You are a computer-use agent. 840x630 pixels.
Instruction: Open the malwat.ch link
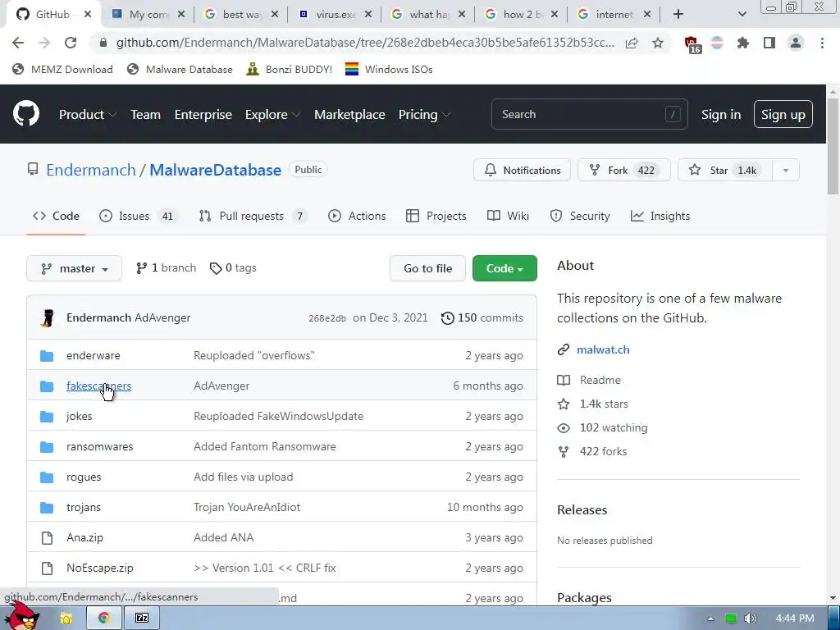coord(603,349)
